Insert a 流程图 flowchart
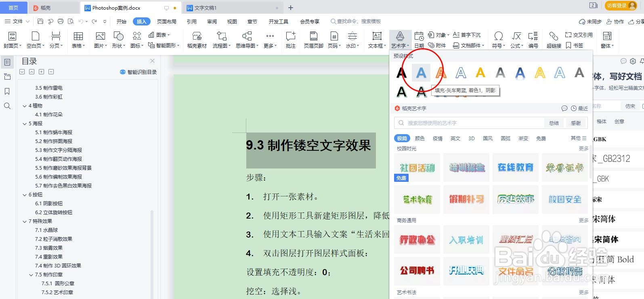Image resolution: width=644 pixels, height=299 pixels. click(221, 40)
